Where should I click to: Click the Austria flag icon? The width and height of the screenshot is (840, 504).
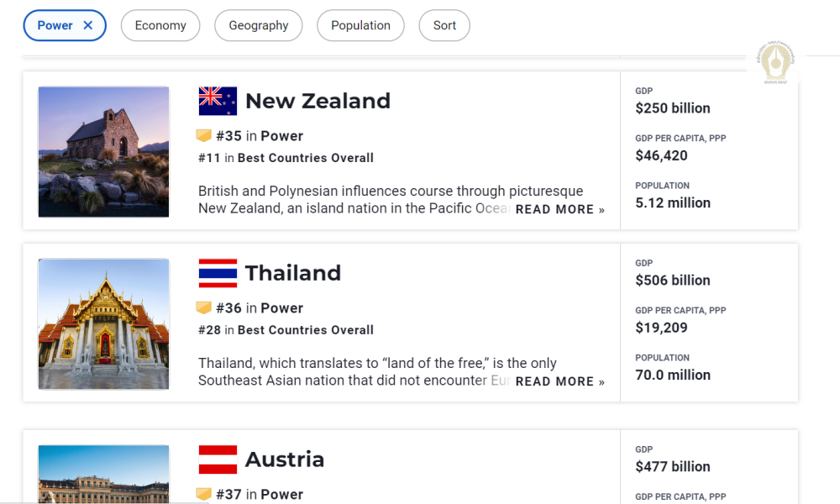[218, 459]
